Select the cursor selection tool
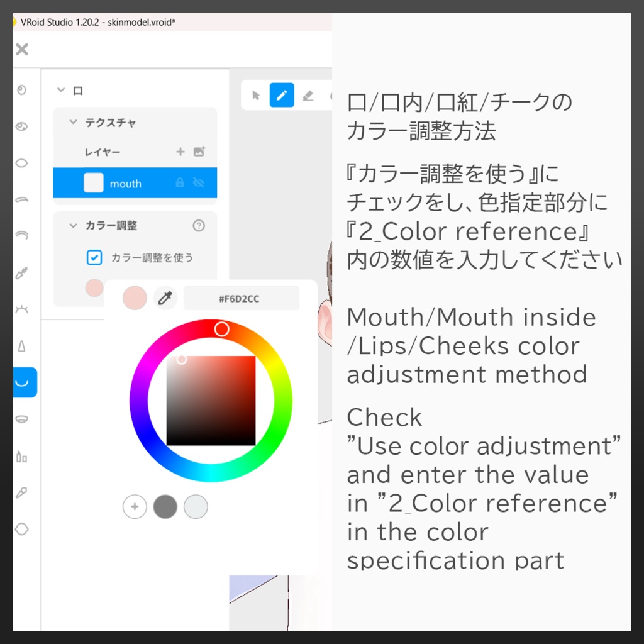This screenshot has width=644, height=644. click(256, 96)
